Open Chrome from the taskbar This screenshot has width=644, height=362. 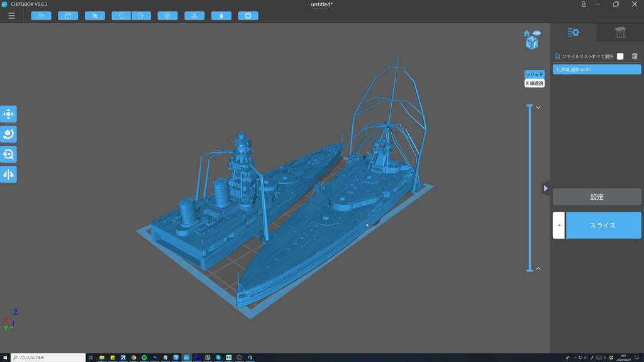[133, 358]
